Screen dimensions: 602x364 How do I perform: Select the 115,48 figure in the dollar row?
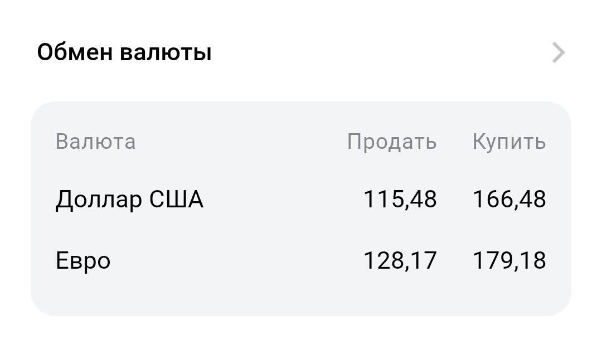[400, 200]
